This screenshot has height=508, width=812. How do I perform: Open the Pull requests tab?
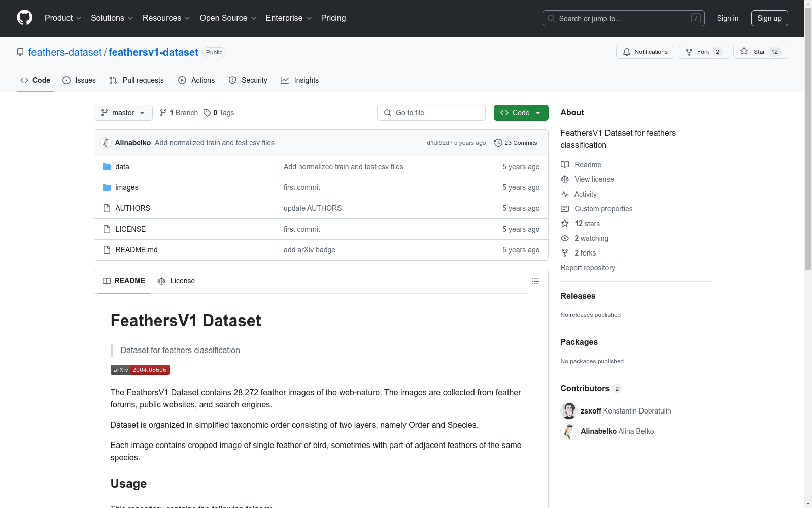coord(137,80)
